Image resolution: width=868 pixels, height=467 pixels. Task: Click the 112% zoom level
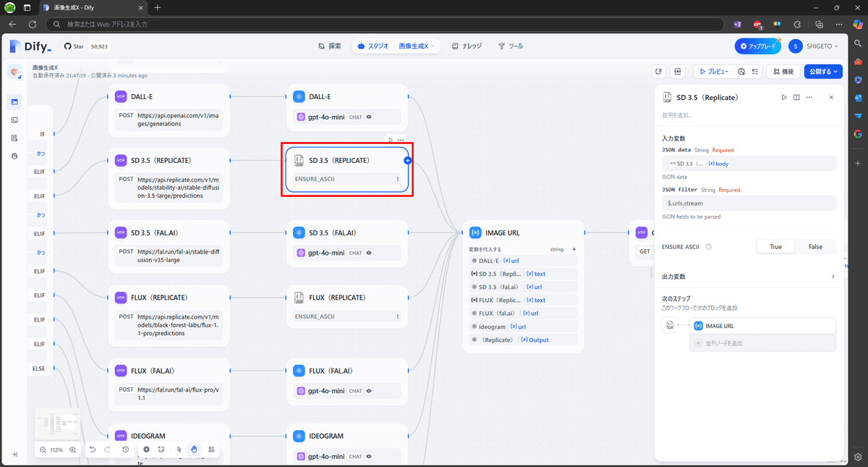pos(57,450)
